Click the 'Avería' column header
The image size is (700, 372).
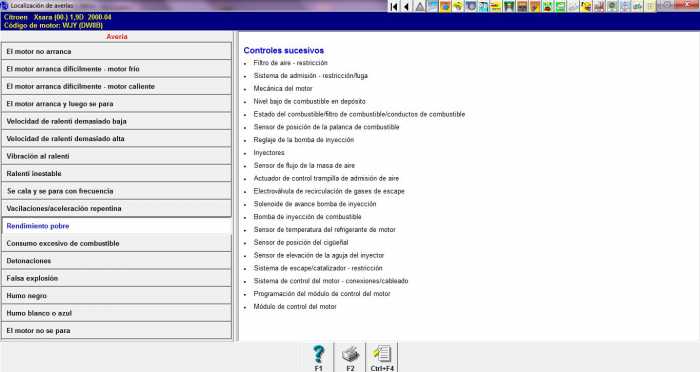click(x=117, y=37)
